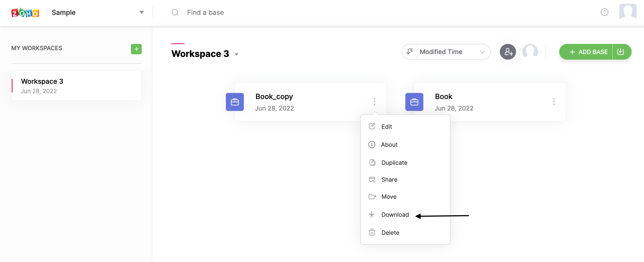Choose Download from the context menu
This screenshot has width=644, height=262.
click(395, 215)
